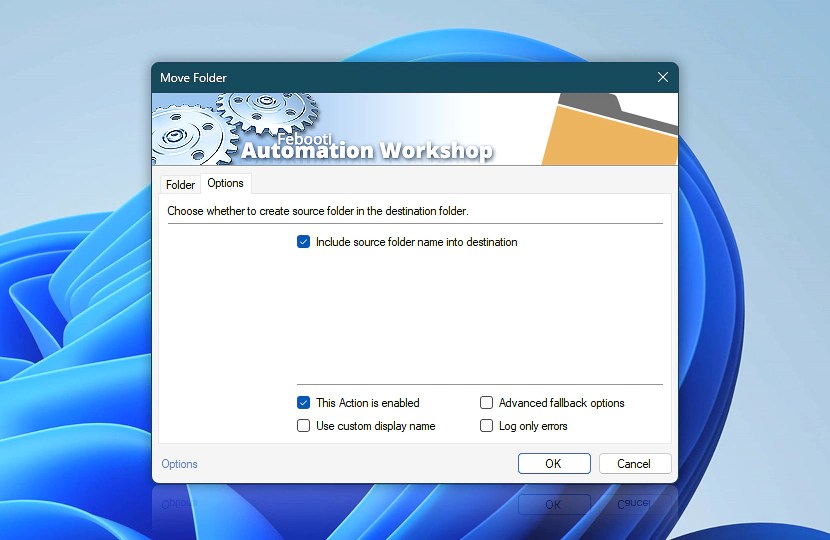Click the Move Folder title text

point(193,78)
